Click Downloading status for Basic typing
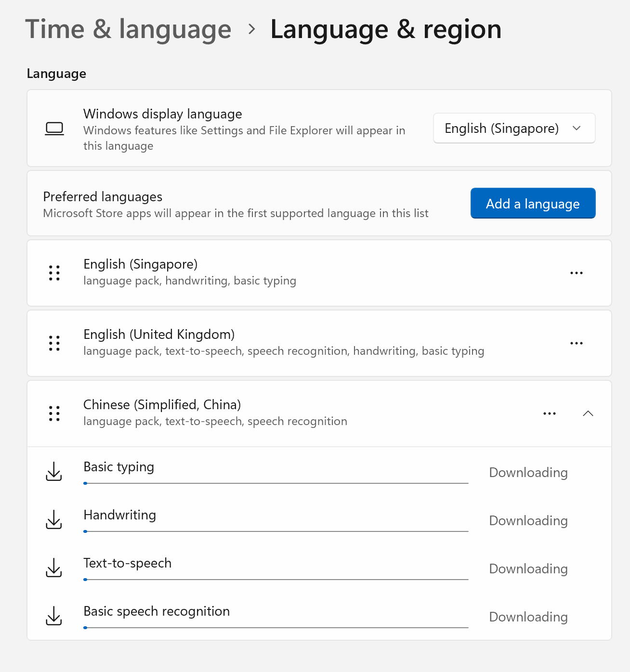 pos(528,473)
